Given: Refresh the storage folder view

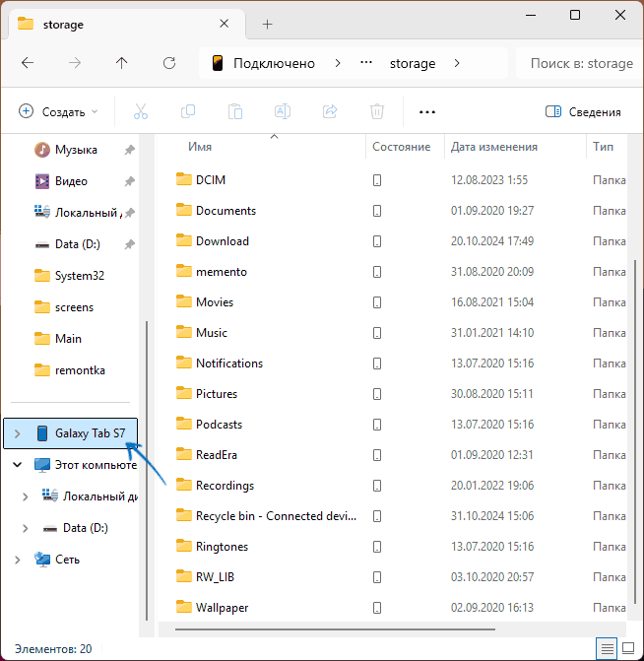Looking at the screenshot, I should pos(169,63).
